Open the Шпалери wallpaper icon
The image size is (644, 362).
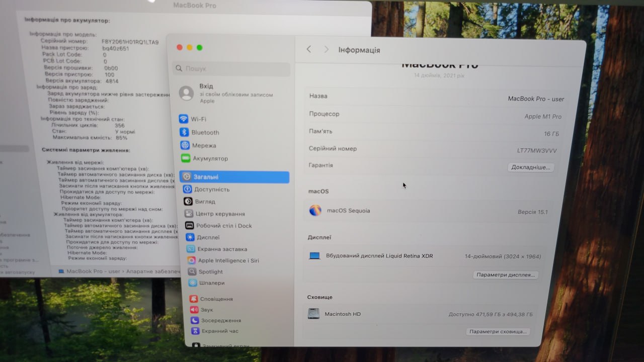click(x=193, y=283)
